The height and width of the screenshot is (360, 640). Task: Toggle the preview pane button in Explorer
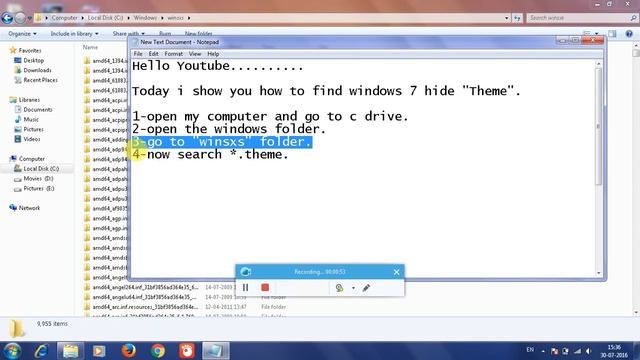pos(612,34)
